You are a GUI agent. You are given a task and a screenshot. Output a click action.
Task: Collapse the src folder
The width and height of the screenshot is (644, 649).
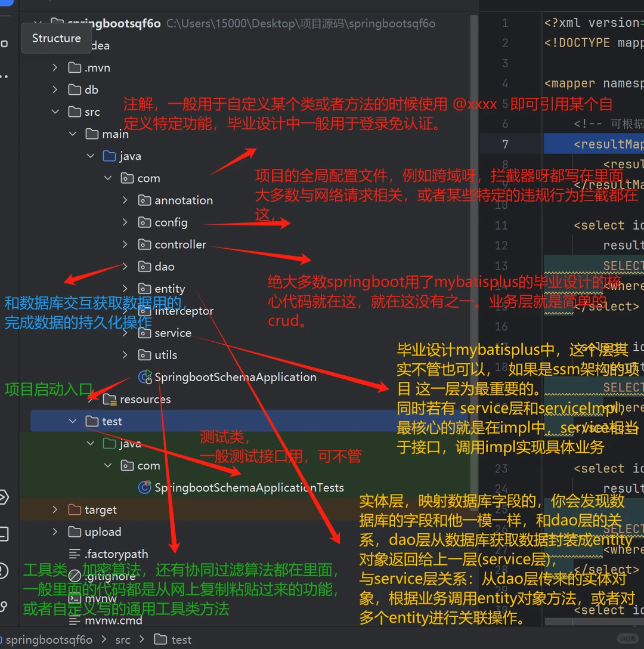coord(55,112)
